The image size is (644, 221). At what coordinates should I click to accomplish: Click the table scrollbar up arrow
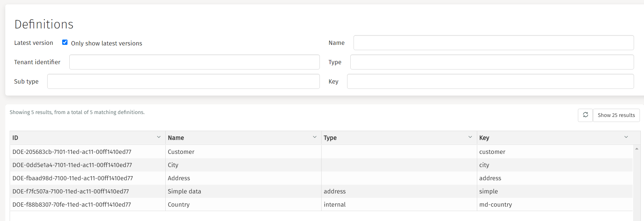click(637, 149)
